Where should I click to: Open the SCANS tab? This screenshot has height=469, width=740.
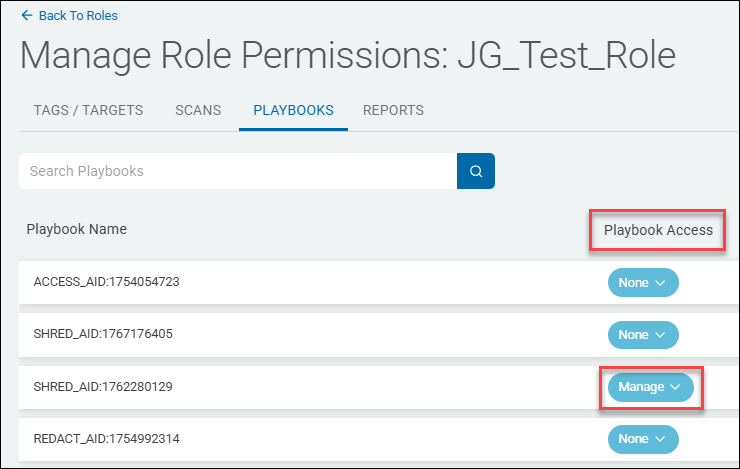point(198,110)
